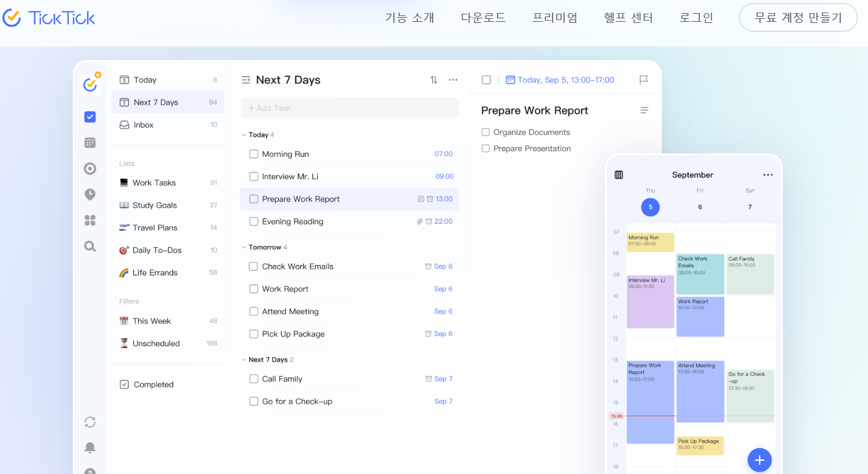Collapse the Tomorrow section
Screen dimensions: 868x474
[x=243, y=247]
